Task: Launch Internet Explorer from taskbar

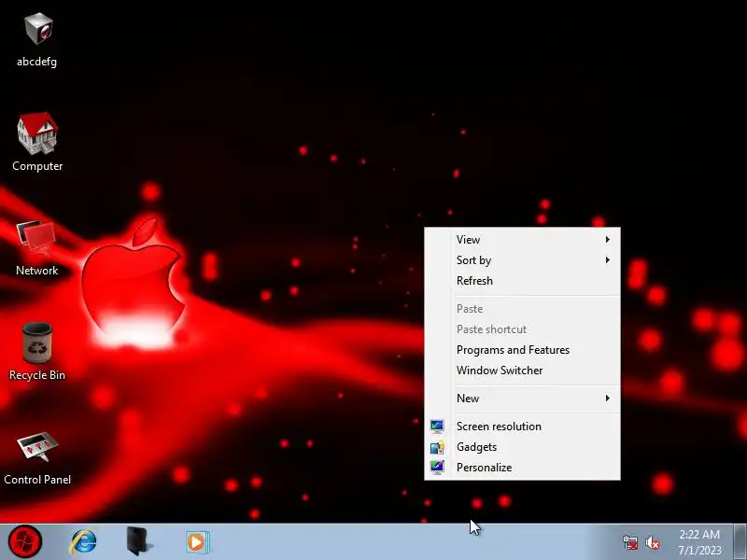Action: [x=83, y=542]
